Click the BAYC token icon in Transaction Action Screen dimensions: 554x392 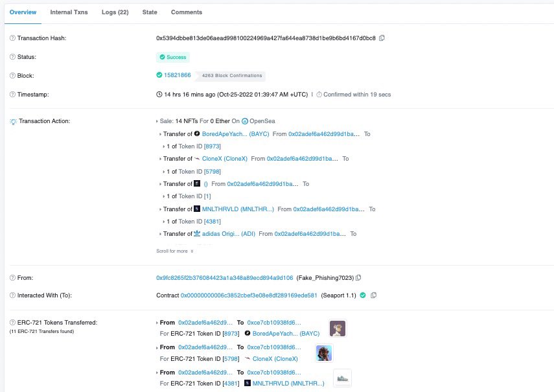pyautogui.click(x=197, y=133)
